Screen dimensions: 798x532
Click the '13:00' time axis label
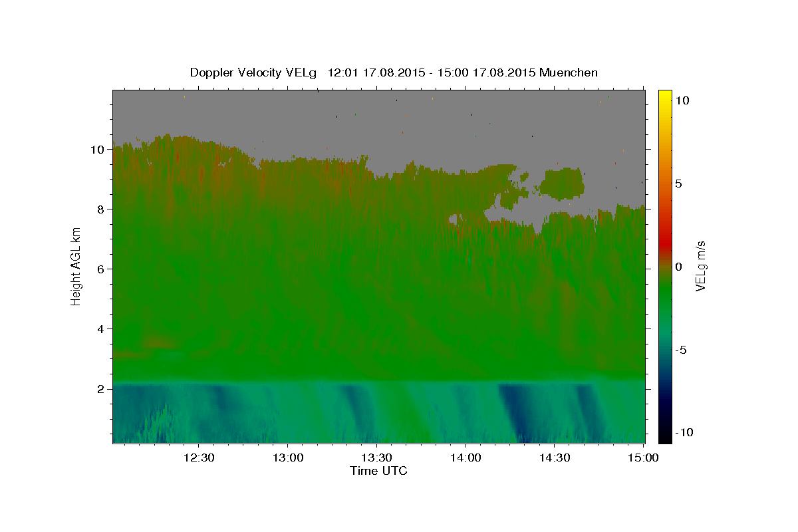(x=287, y=458)
